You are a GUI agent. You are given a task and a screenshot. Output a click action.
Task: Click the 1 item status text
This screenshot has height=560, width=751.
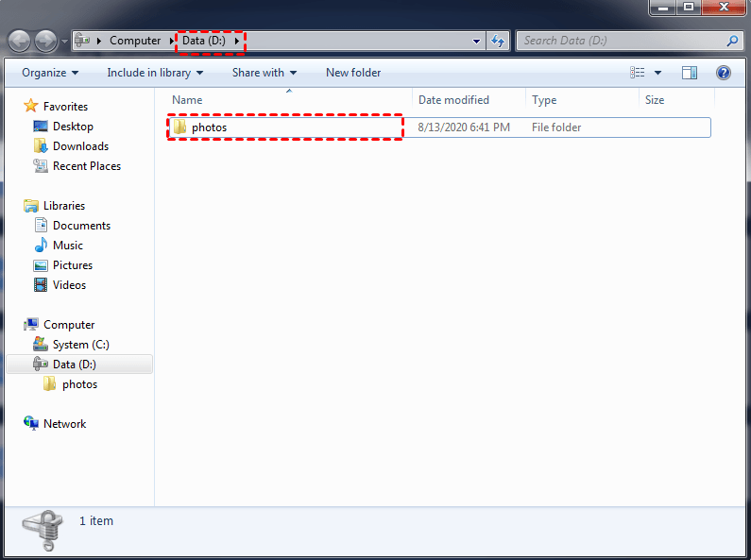pos(96,520)
